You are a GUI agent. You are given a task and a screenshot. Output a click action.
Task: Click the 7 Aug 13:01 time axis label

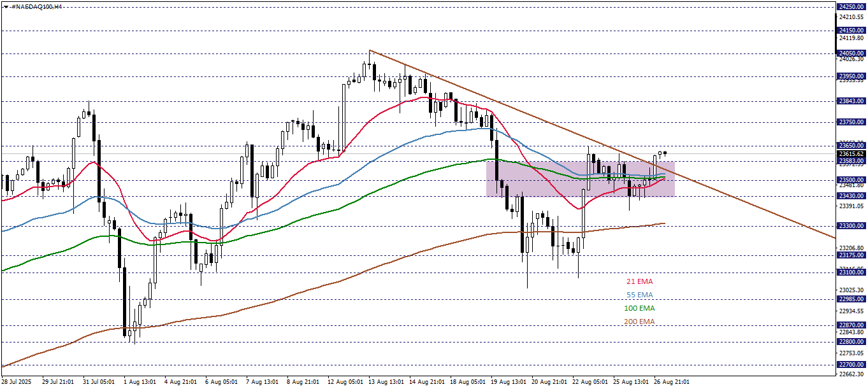click(261, 382)
